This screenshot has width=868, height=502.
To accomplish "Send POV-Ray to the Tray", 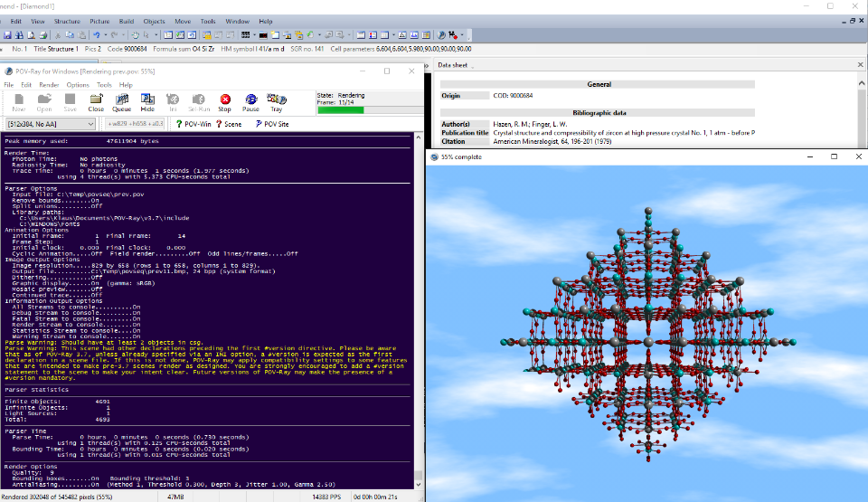I will 277,102.
